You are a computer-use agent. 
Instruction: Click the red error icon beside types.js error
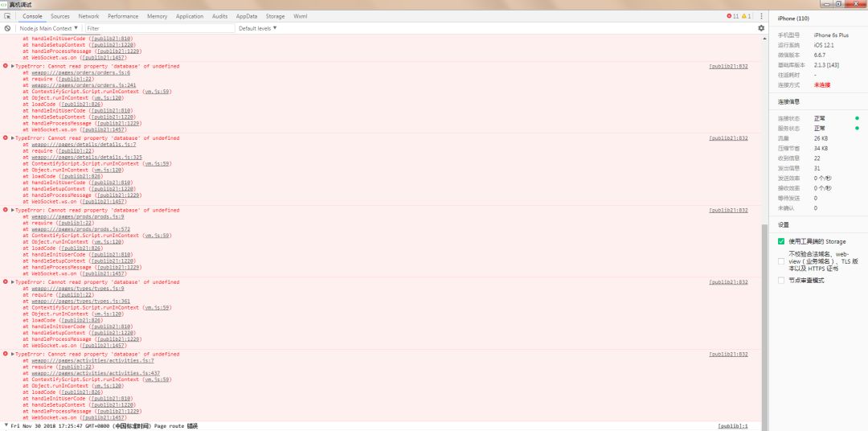coord(6,282)
